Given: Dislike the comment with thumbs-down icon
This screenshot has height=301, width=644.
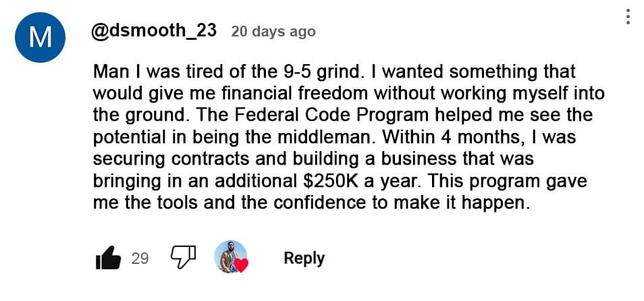Looking at the screenshot, I should pos(182,257).
